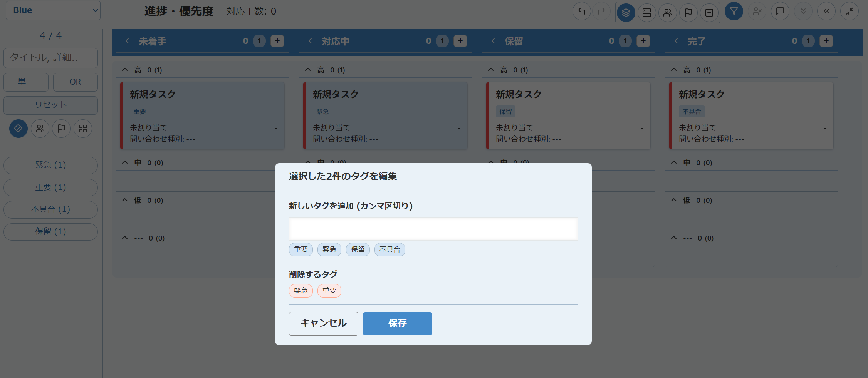Collapse the 高 group in 未着手 column
Image resolution: width=868 pixels, height=378 pixels.
(x=125, y=70)
